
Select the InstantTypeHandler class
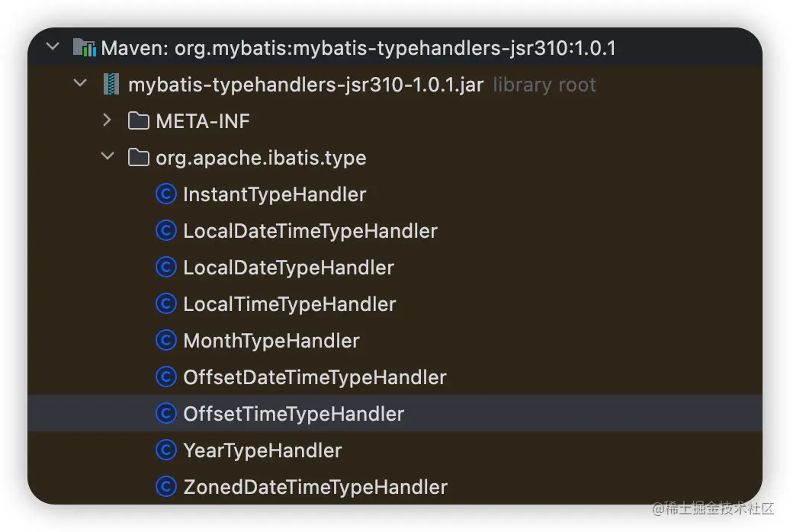pyautogui.click(x=275, y=194)
